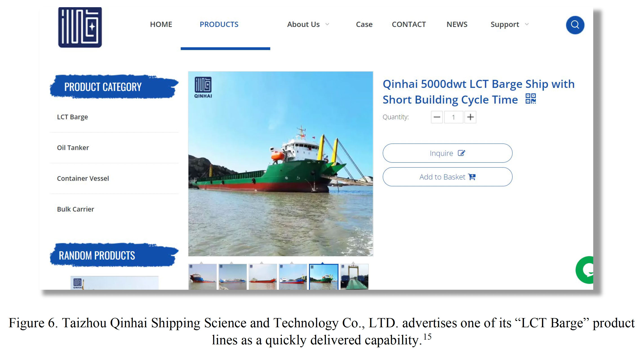This screenshot has width=644, height=352.
Task: Open the CONTACT menu item
Action: (x=409, y=24)
